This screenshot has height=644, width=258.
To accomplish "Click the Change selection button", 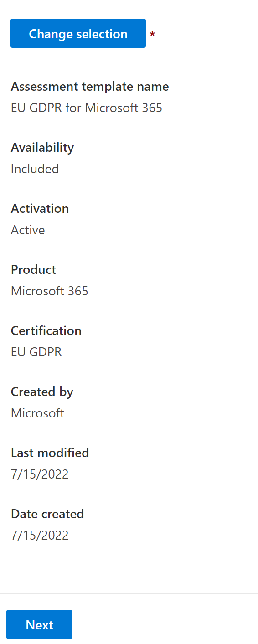I will pyautogui.click(x=78, y=33).
